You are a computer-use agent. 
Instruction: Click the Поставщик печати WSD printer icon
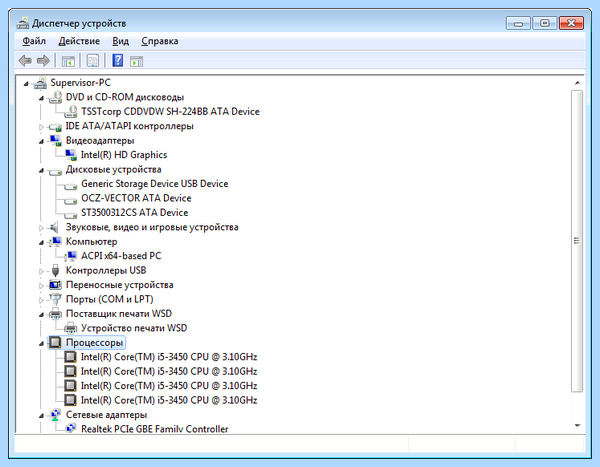55,314
